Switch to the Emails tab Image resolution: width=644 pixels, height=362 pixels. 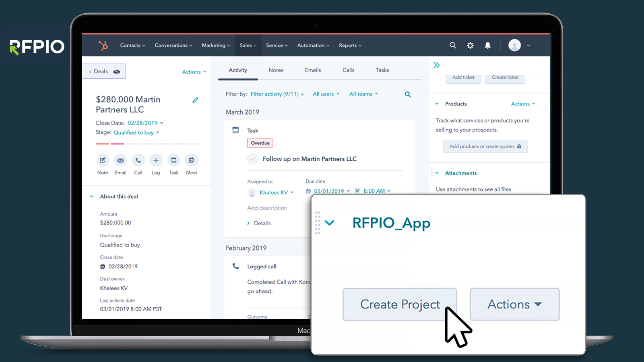tap(313, 70)
